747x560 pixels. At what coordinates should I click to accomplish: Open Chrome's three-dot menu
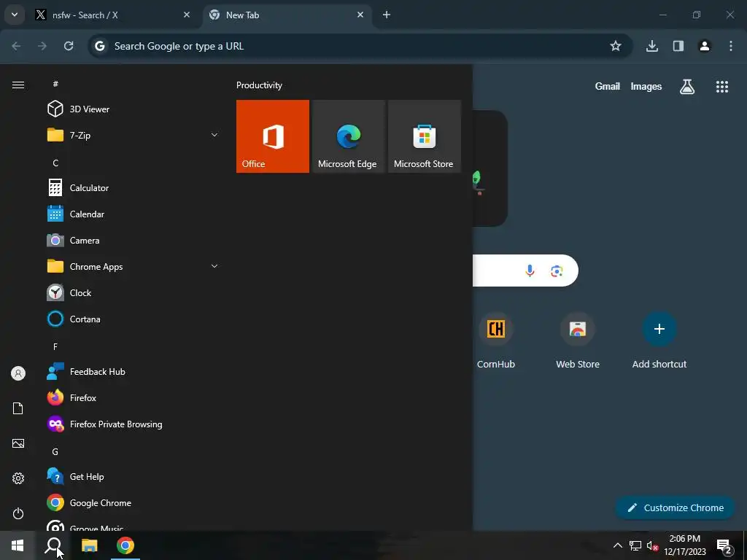click(730, 46)
